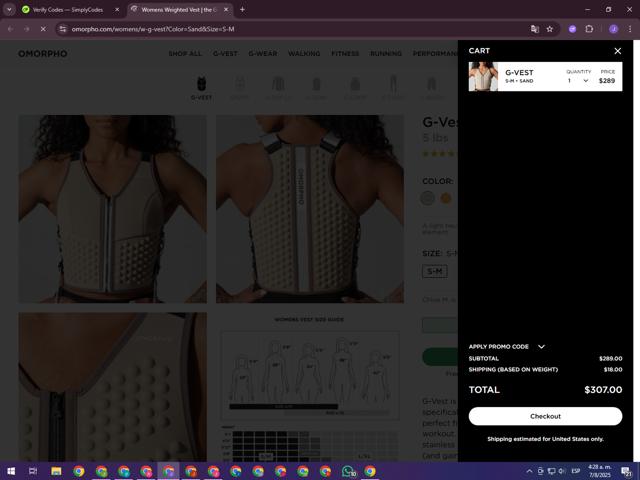The height and width of the screenshot is (480, 640).
Task: Click the G-VEST product name in cart
Action: [519, 72]
